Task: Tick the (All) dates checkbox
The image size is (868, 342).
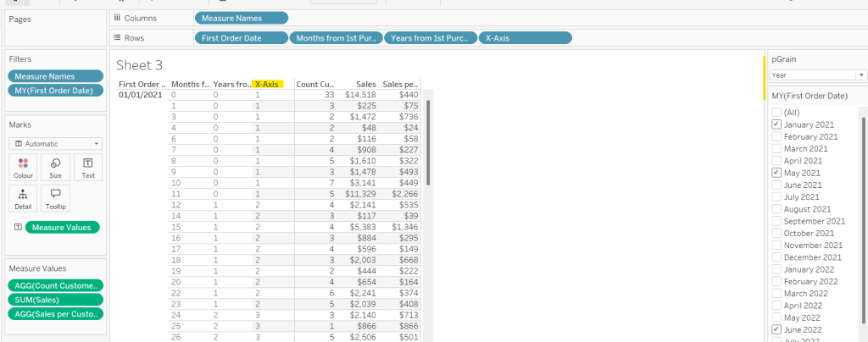Action: pos(776,112)
